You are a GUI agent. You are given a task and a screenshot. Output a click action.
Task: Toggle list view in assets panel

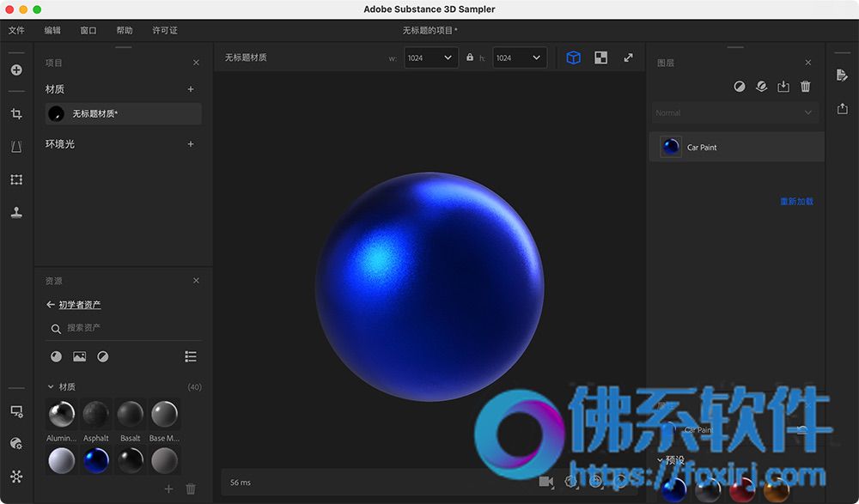[x=191, y=356]
